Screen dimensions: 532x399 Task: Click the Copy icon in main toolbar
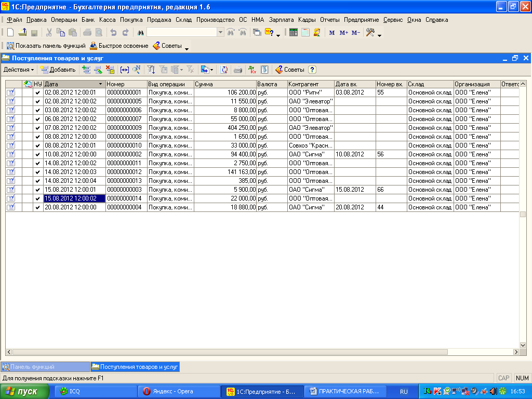pyautogui.click(x=61, y=33)
